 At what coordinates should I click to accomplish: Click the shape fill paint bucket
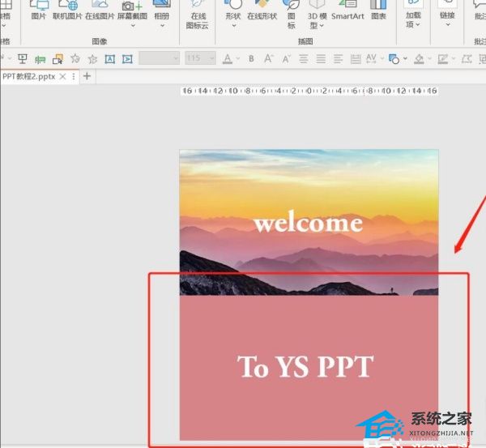click(x=419, y=59)
